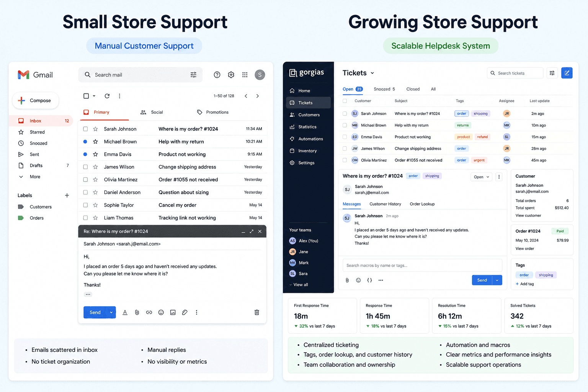Open ticket more options vertical dots
Screen dimensions: 588x392
[x=499, y=177]
